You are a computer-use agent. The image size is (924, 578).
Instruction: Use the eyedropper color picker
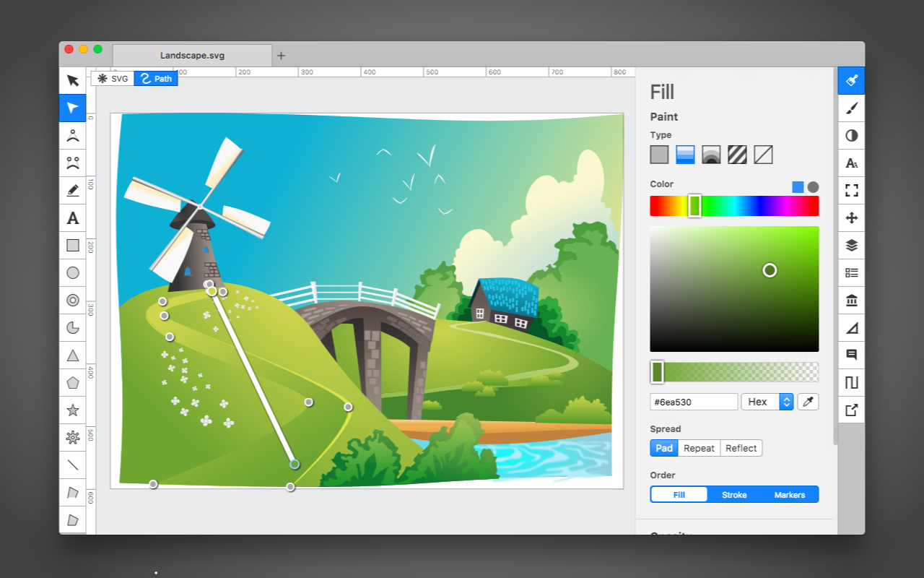tap(808, 402)
